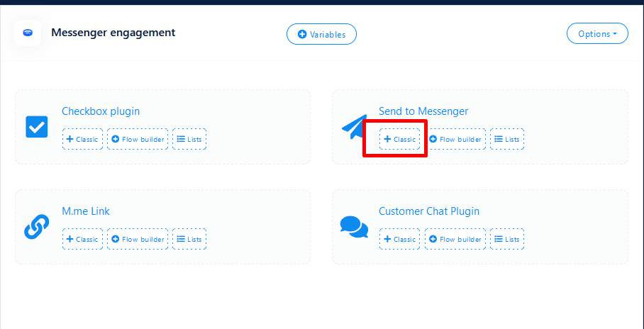Add Classic under Checkbox plugin
The height and width of the screenshot is (329, 644).
coord(82,140)
